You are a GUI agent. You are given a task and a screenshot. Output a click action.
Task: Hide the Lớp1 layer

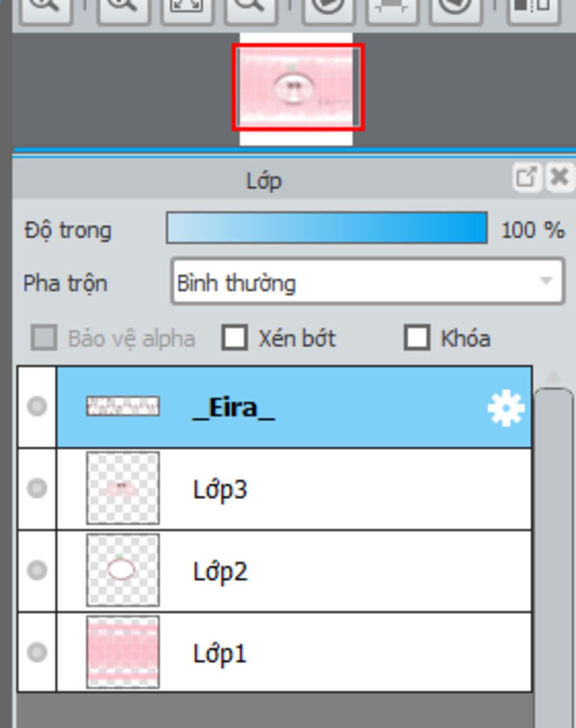[x=37, y=652]
